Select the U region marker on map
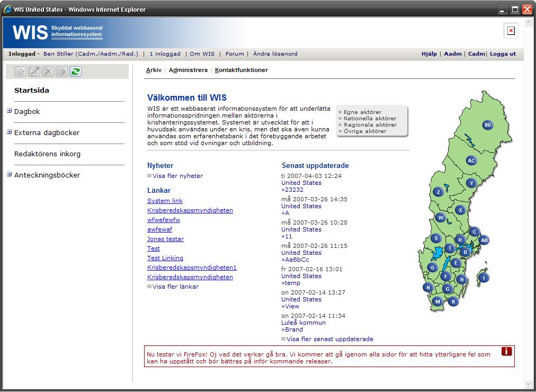The width and height of the screenshot is (536, 392). point(460,240)
